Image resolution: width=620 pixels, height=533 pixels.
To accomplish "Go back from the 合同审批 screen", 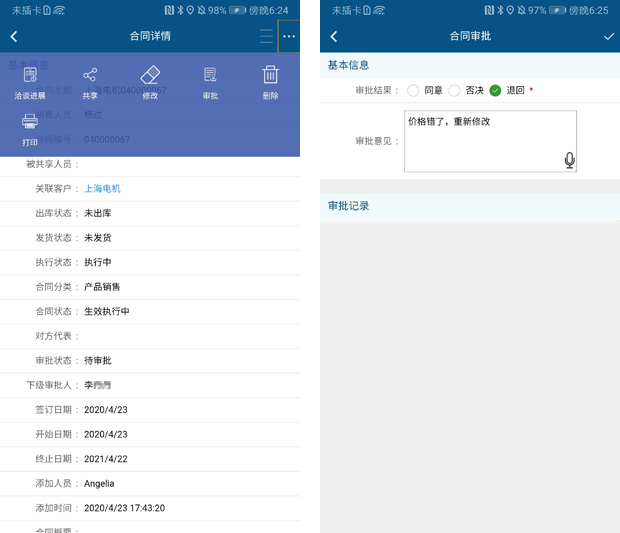I will pyautogui.click(x=334, y=36).
